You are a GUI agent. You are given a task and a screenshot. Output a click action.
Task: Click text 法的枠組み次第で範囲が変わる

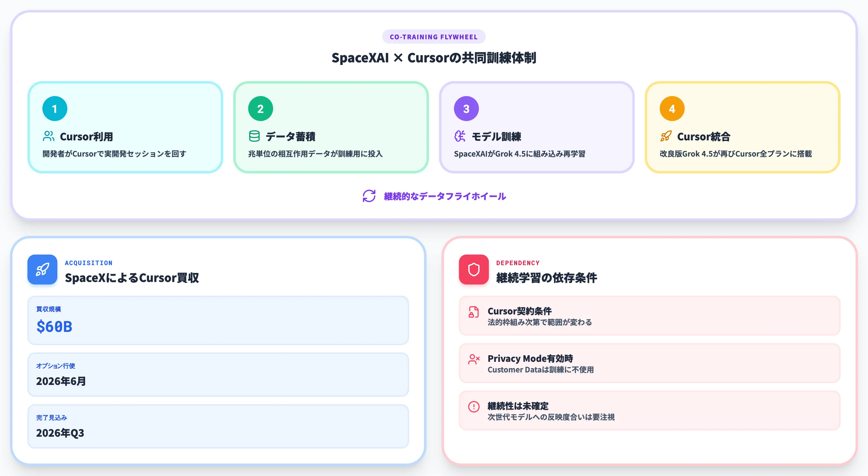(x=540, y=322)
